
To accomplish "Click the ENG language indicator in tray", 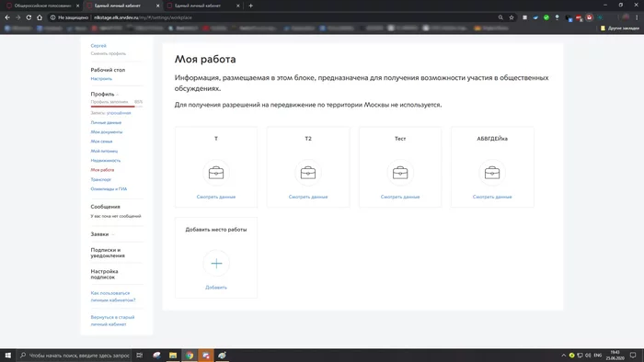I will [598, 356].
